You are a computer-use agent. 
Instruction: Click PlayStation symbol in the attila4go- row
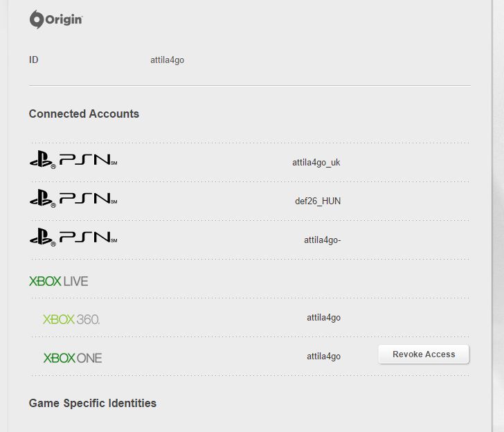[42, 237]
